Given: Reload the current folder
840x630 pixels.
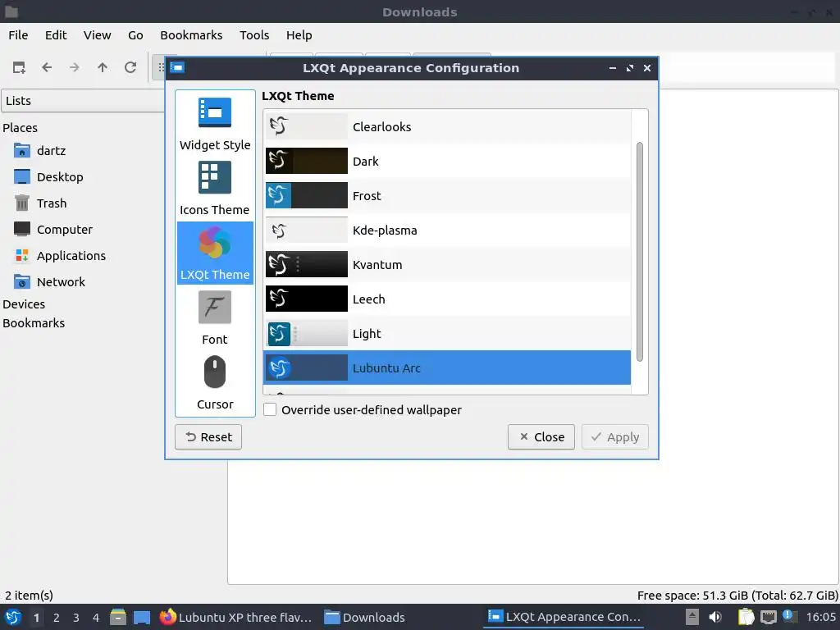Looking at the screenshot, I should (x=130, y=67).
